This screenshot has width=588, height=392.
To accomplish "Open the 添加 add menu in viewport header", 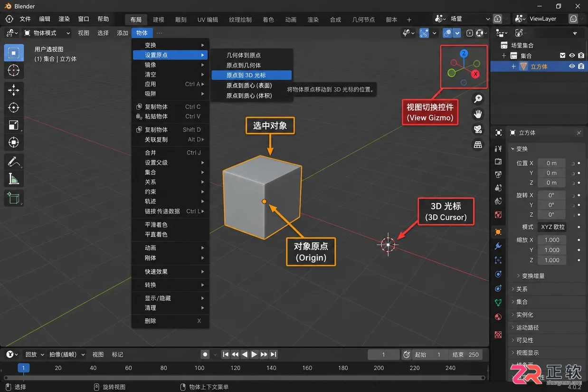I will [x=123, y=33].
